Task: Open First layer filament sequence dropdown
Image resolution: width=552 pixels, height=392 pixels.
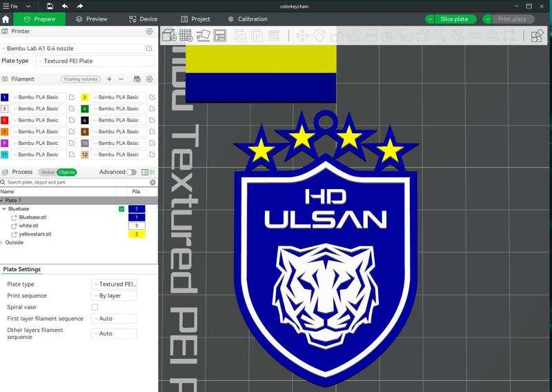Action: 114,318
